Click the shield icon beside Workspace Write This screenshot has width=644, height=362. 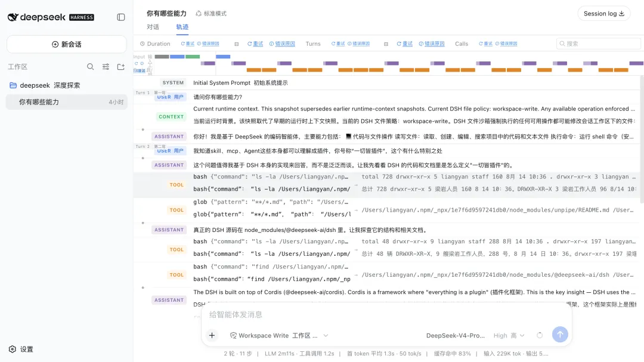233,335
